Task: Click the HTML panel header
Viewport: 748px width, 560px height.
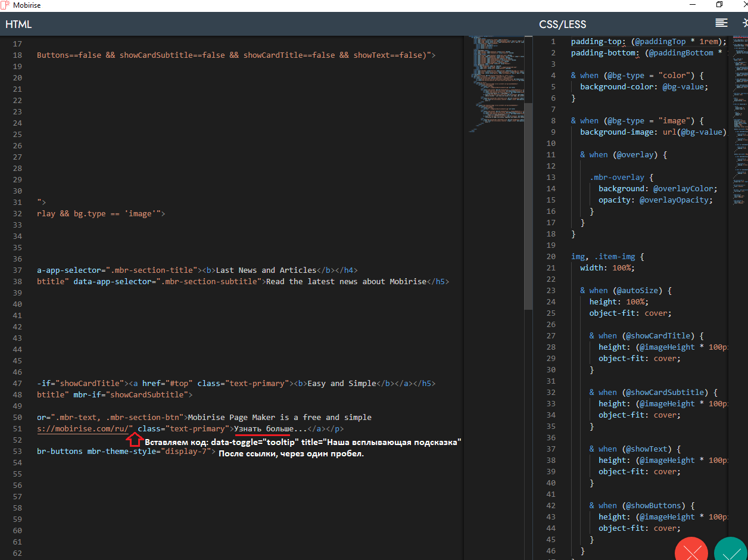Action: (x=18, y=24)
